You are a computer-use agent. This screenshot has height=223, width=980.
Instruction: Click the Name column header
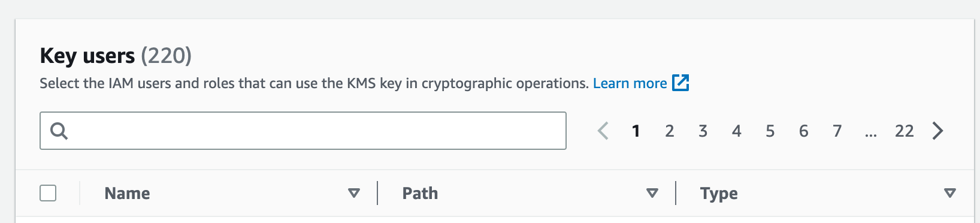127,193
